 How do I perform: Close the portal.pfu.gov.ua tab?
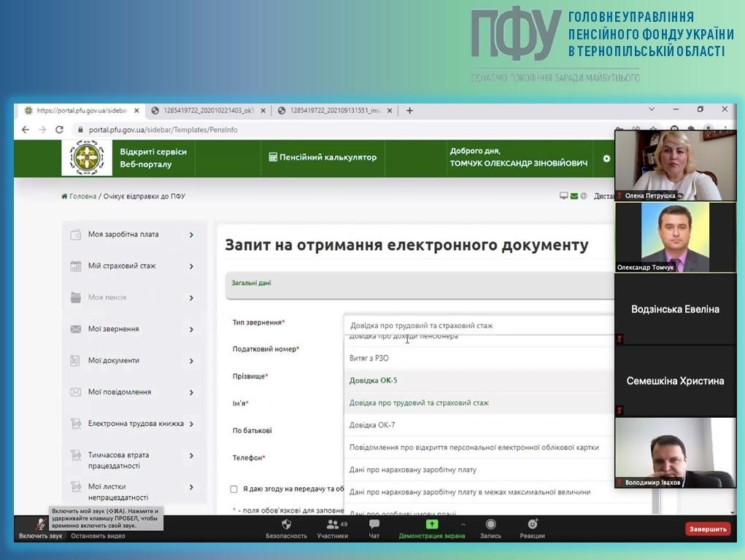[x=136, y=111]
